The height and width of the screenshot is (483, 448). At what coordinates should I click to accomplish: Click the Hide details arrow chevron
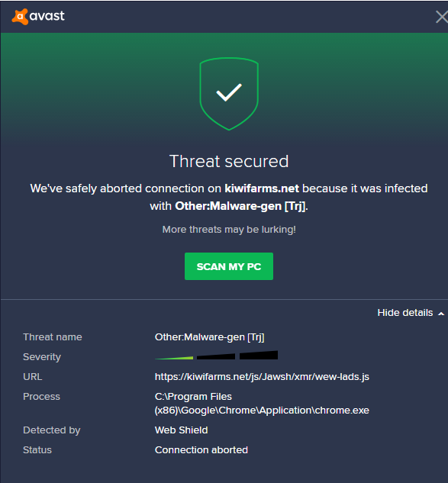[441, 314]
